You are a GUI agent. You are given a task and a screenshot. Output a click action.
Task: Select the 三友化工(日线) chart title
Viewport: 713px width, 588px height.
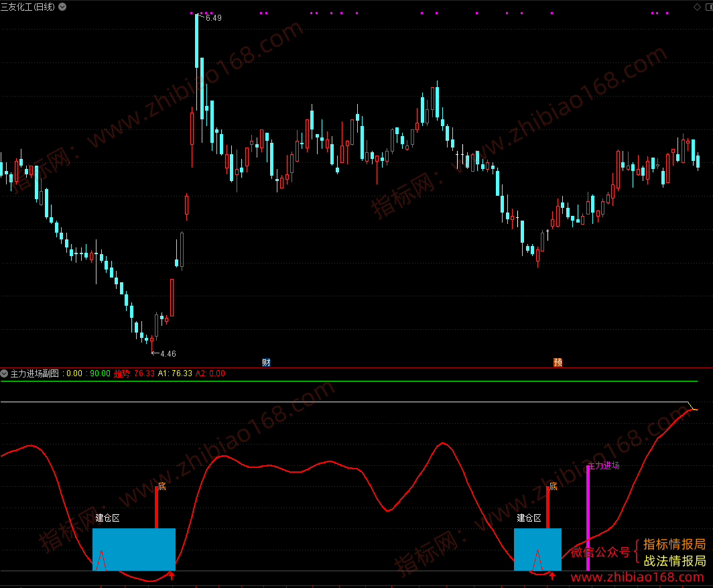27,7
